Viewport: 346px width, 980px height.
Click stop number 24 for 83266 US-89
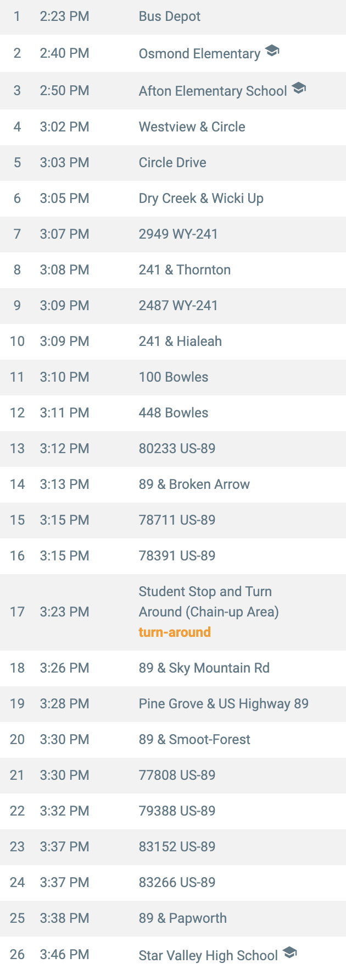pyautogui.click(x=17, y=883)
